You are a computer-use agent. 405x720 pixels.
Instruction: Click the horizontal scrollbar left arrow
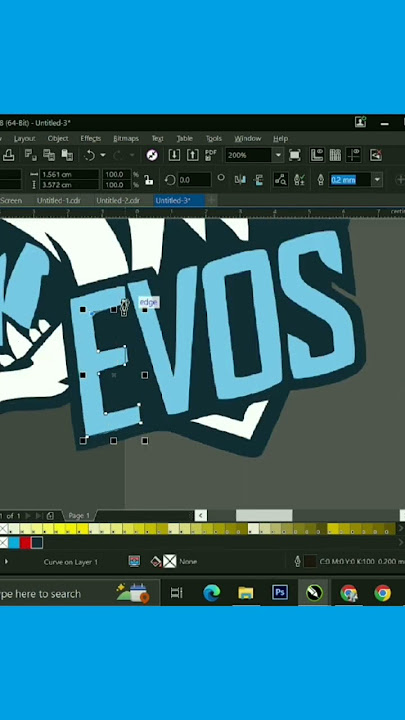[x=201, y=515]
